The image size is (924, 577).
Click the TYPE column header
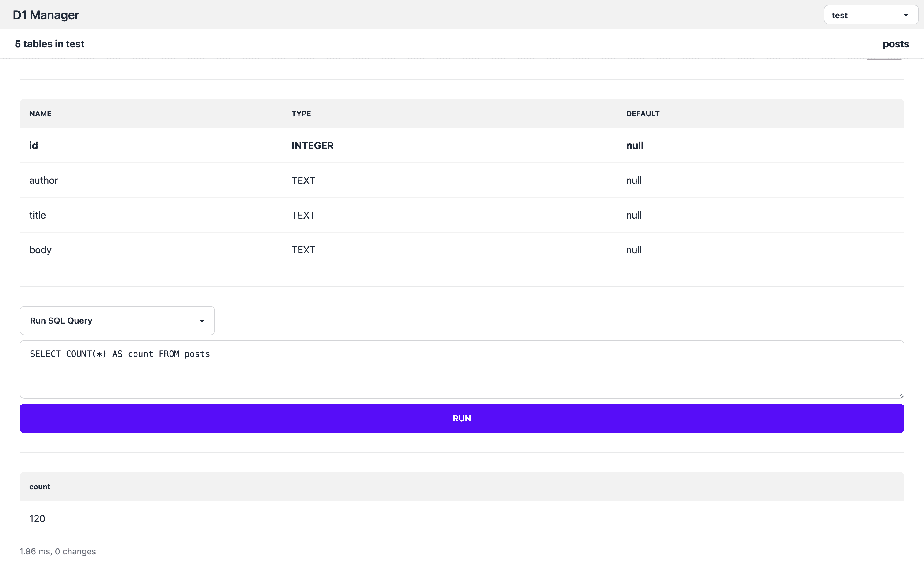301,114
